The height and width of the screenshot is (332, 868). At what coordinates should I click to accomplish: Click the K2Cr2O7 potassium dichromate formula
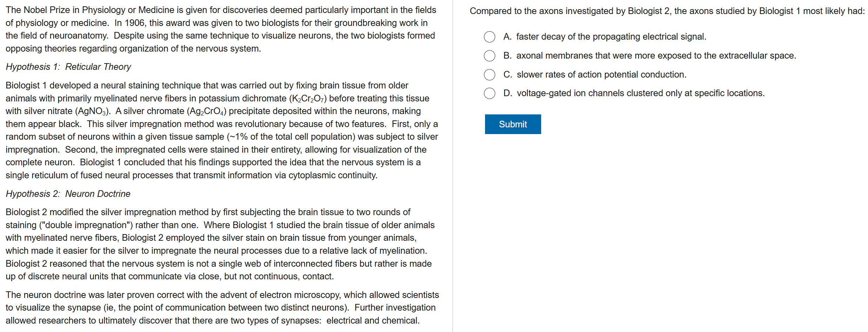coord(308,99)
